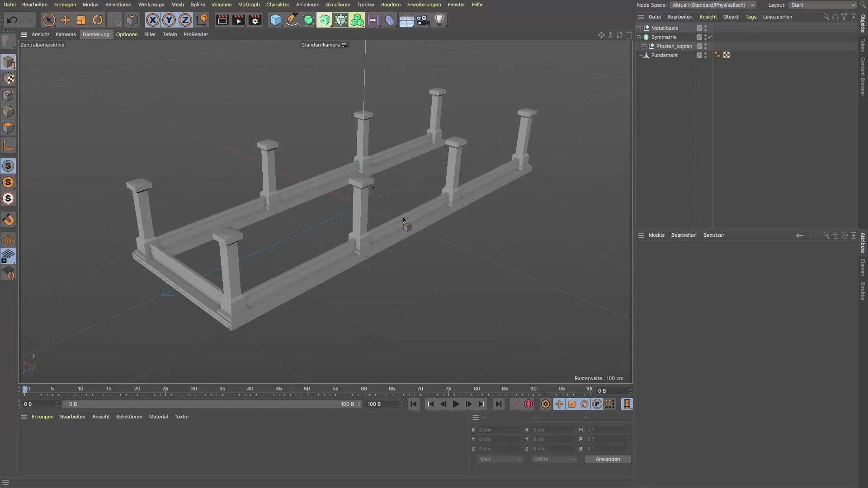Add a camera object
Screen dimensions: 868x488
(x=423, y=20)
